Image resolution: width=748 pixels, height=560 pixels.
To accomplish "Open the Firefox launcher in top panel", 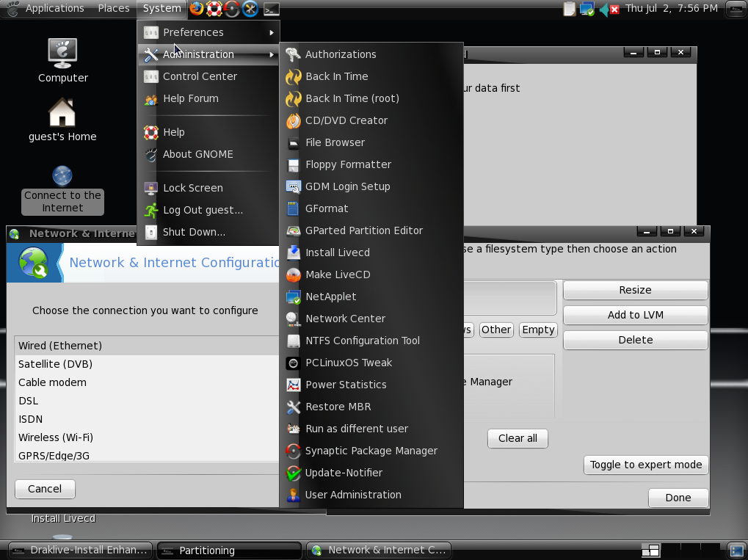I will tap(196, 9).
